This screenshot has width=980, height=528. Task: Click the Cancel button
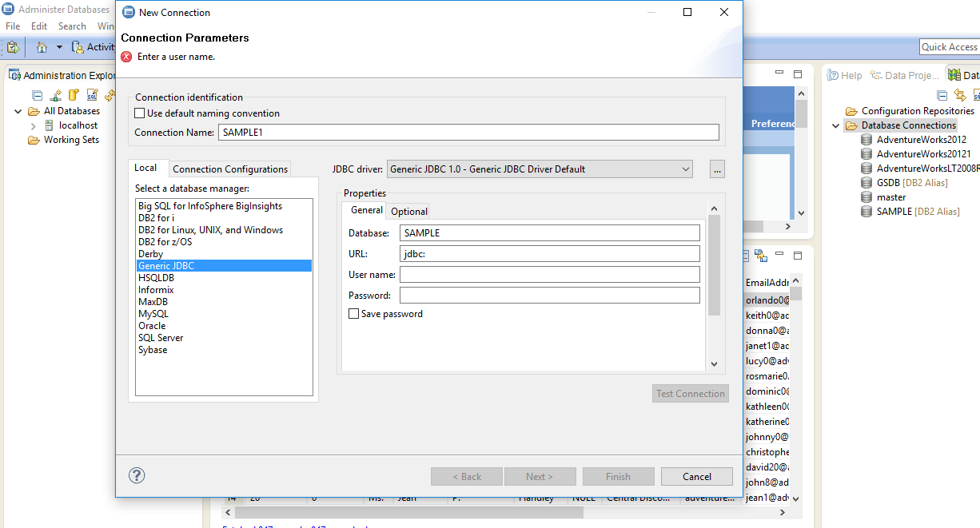(x=697, y=477)
